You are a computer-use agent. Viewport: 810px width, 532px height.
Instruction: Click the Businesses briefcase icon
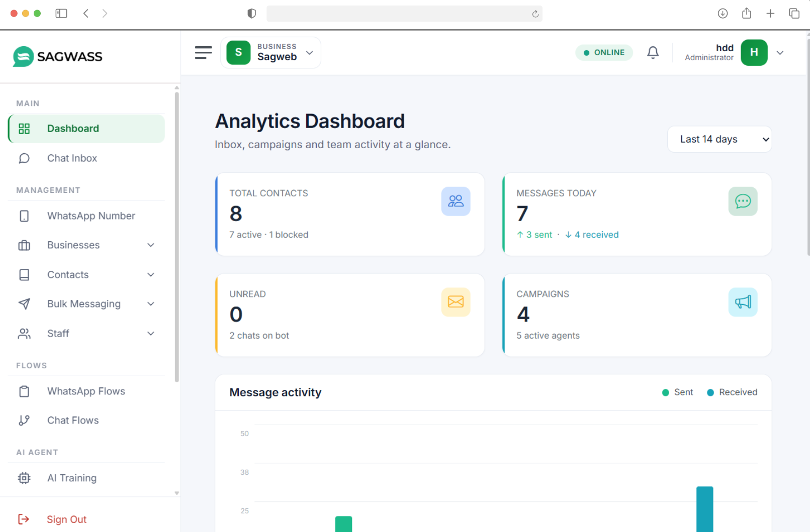(24, 245)
